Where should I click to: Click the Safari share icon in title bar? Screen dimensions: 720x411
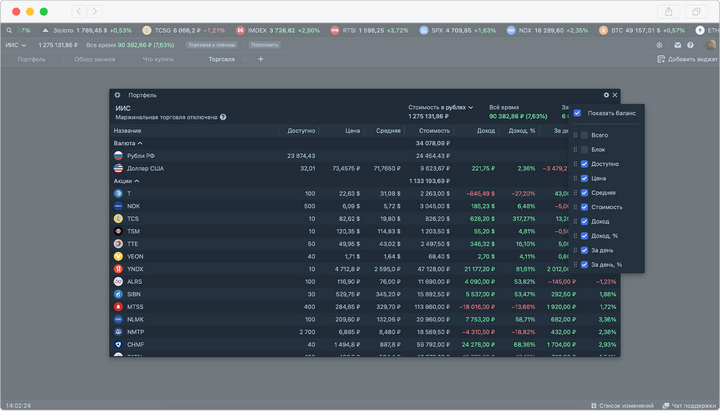669,11
